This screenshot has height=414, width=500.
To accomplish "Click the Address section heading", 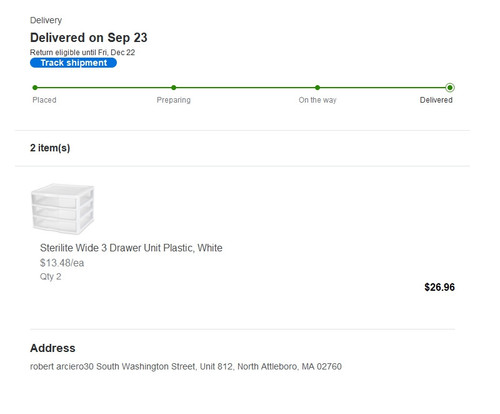I will coord(53,348).
